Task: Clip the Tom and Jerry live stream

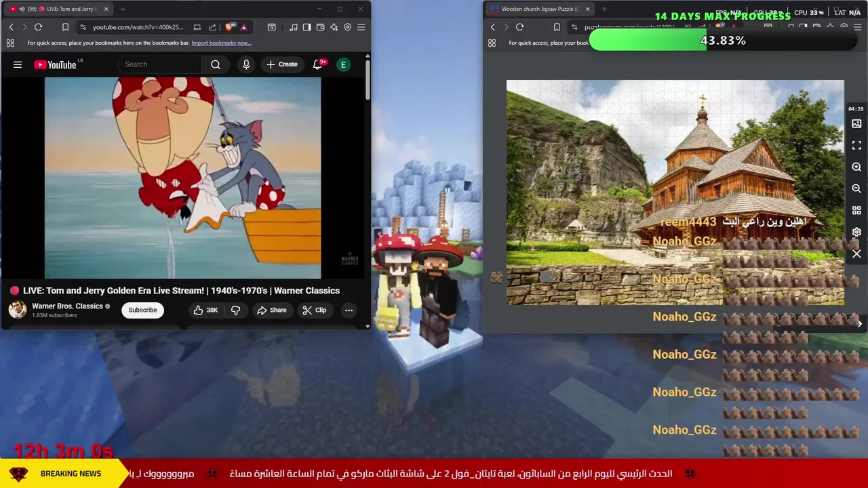Action: point(315,310)
